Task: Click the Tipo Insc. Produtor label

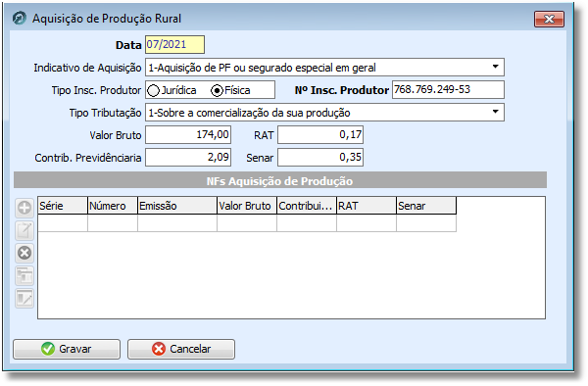Action: pos(96,90)
